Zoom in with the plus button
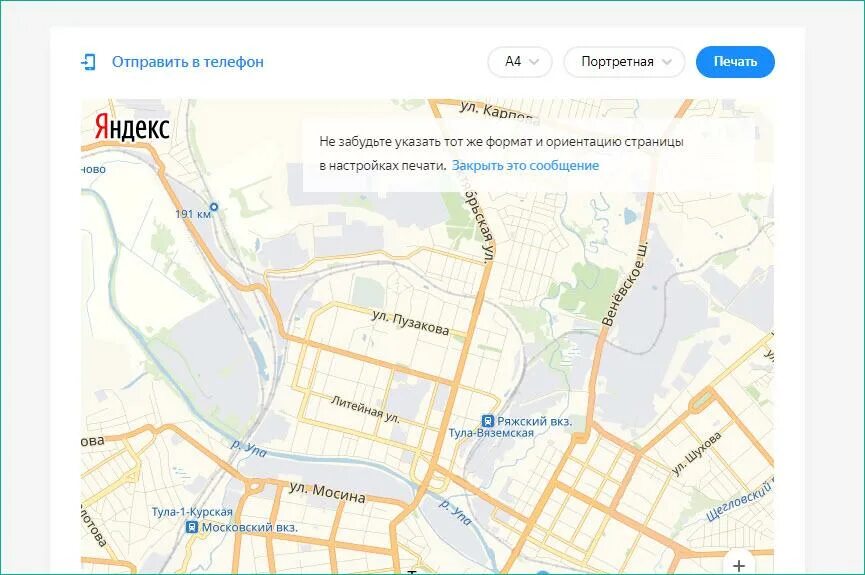Image resolution: width=865 pixels, height=575 pixels. 738,565
